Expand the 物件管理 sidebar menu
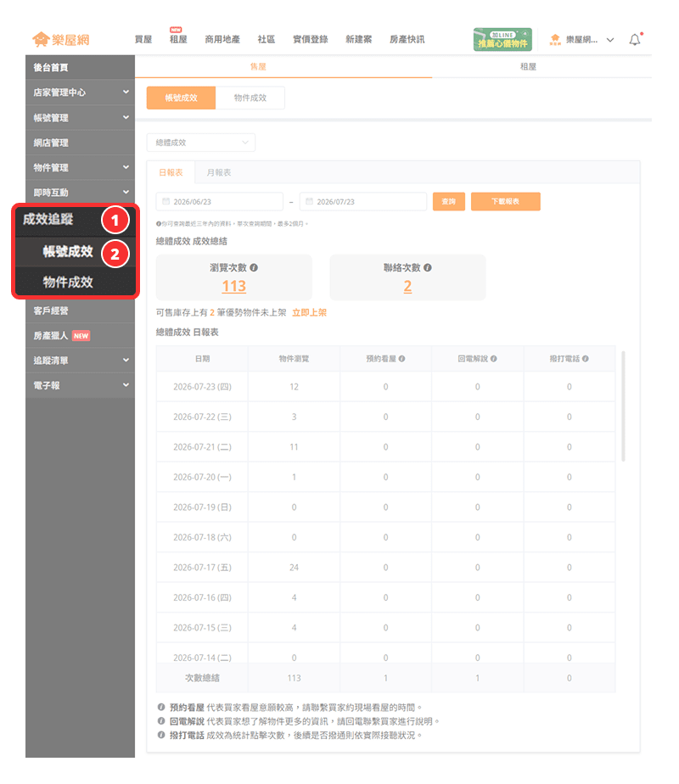Screen dimensions: 679x784 tap(80, 167)
